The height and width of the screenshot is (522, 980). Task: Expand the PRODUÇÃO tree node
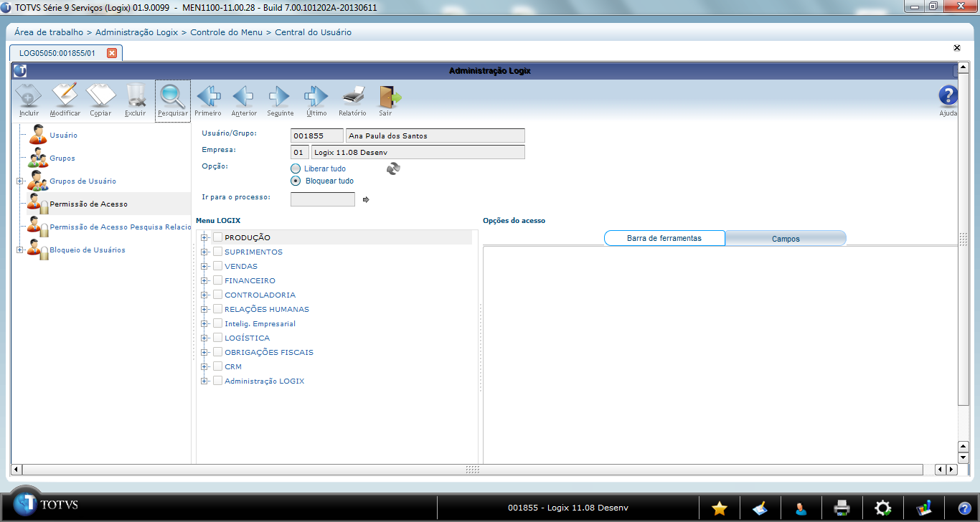(x=204, y=237)
